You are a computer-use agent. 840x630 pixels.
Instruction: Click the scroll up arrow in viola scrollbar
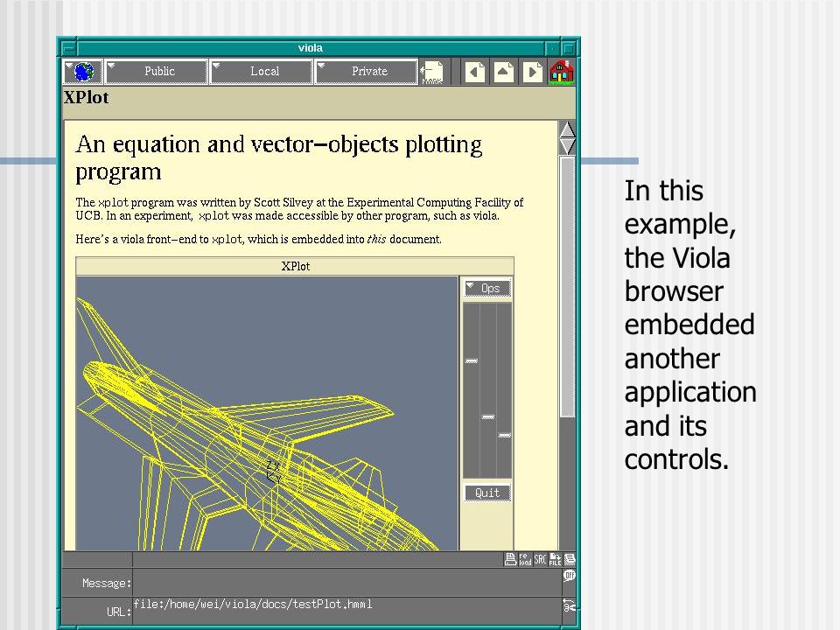(567, 129)
